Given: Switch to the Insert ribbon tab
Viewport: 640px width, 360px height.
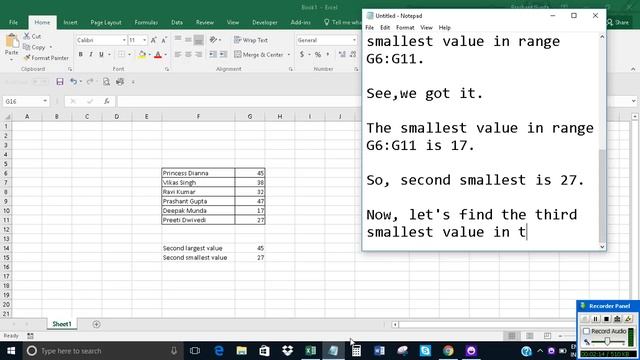Looking at the screenshot, I should [70, 22].
